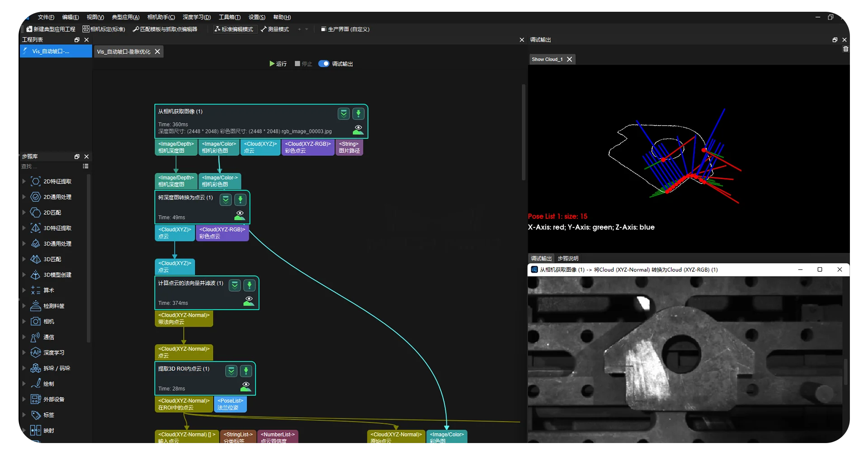Viewport: 868px width, 453px height.
Task: Toggle visualization eye on 计算点云的法向量并滤波 node
Action: coord(249,301)
